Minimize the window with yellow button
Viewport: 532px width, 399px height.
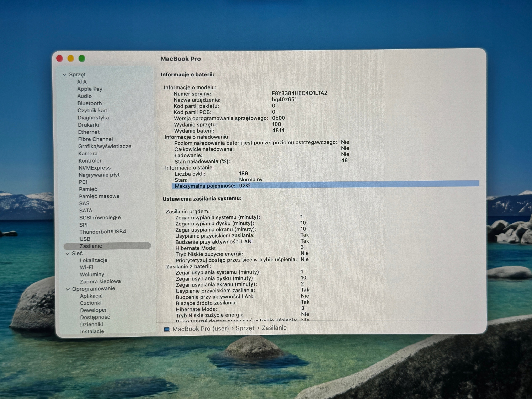tap(71, 58)
